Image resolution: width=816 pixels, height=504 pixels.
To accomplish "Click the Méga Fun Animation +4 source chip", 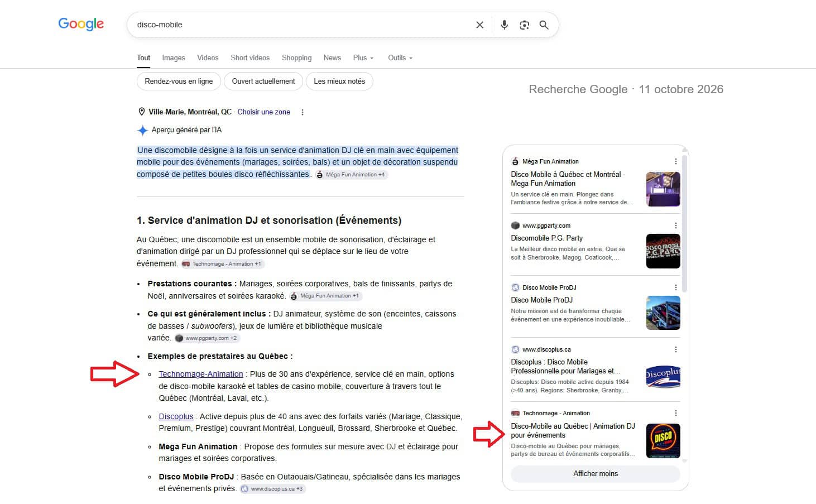I will tap(351, 175).
